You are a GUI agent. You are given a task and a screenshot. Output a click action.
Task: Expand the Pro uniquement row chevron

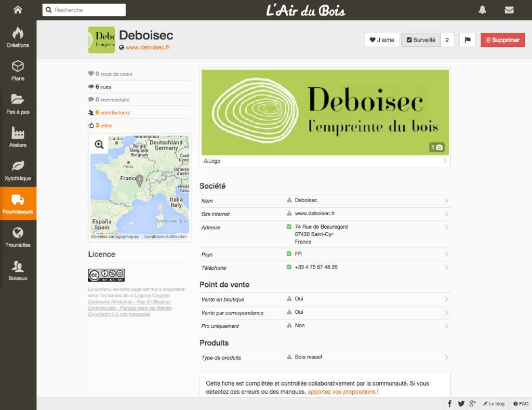(x=446, y=326)
